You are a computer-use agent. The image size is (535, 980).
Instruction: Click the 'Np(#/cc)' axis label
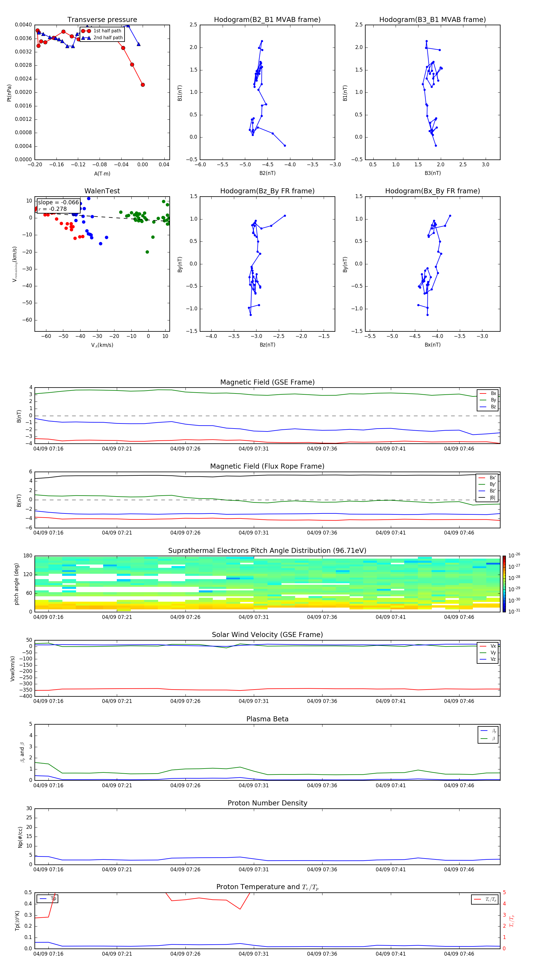coord(20,837)
